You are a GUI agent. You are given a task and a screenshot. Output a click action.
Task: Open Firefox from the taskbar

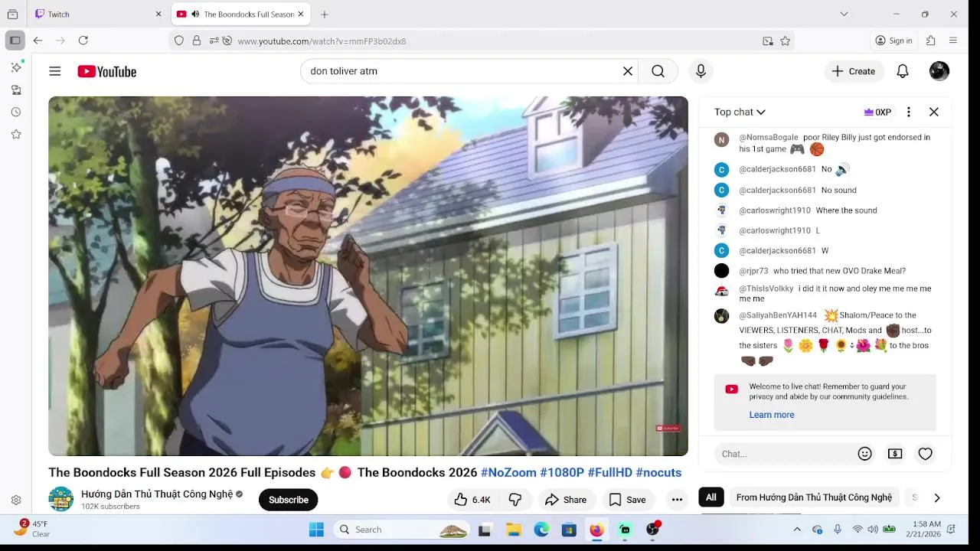pyautogui.click(x=596, y=530)
